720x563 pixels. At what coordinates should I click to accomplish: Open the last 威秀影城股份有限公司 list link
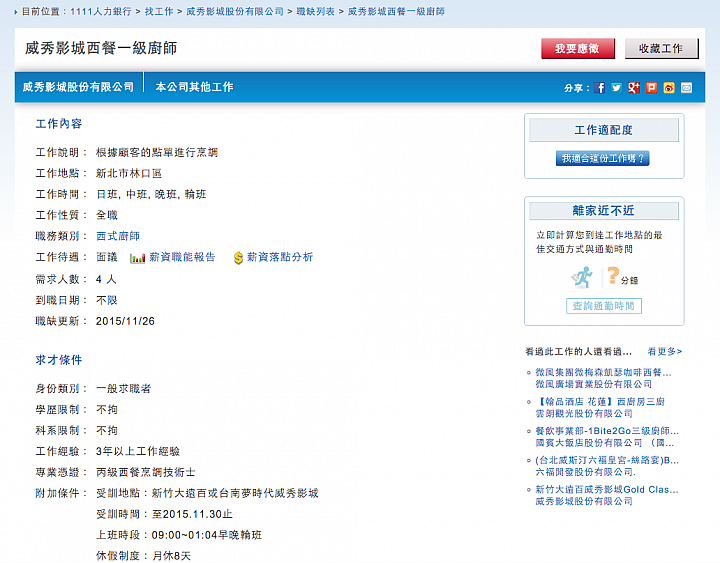584,501
